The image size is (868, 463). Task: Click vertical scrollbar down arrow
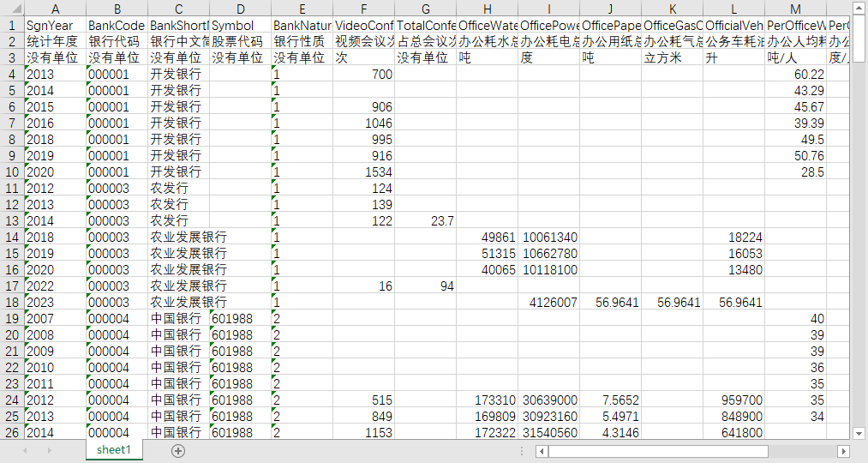[859, 433]
